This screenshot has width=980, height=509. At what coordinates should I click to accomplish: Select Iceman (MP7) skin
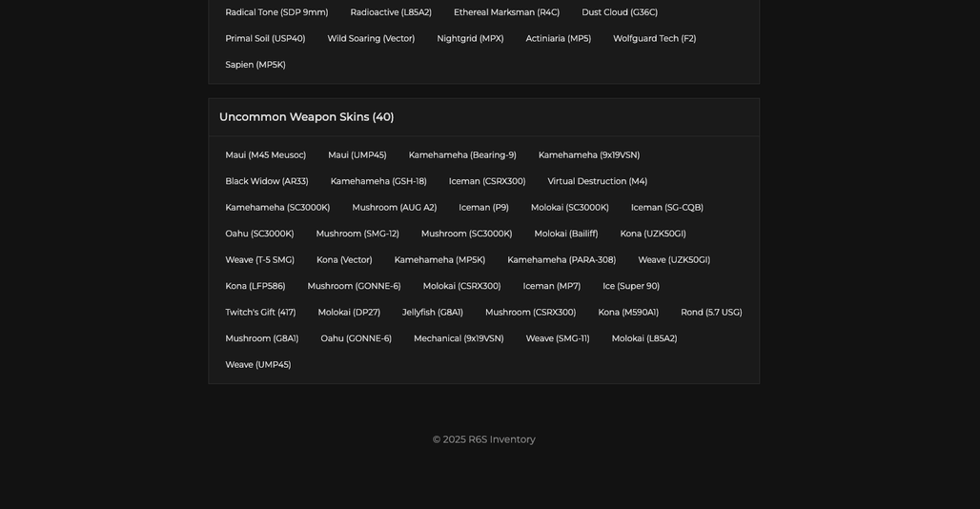click(x=551, y=287)
